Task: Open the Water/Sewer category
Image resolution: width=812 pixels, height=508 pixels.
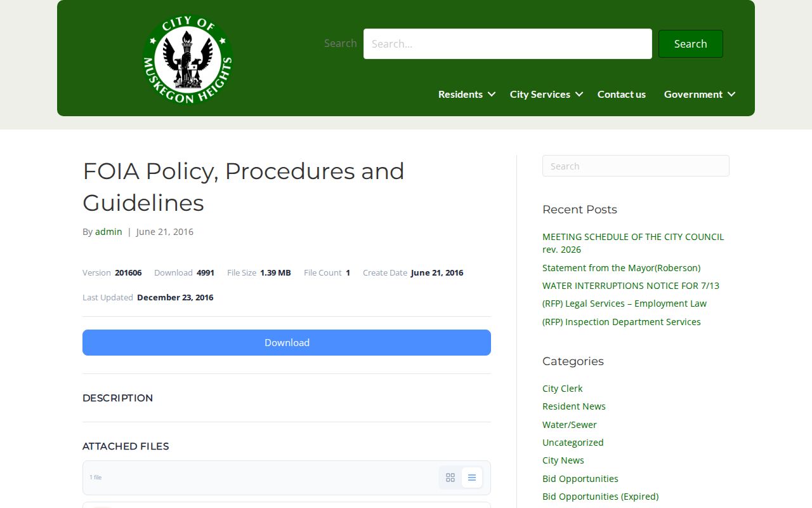Action: pyautogui.click(x=570, y=425)
